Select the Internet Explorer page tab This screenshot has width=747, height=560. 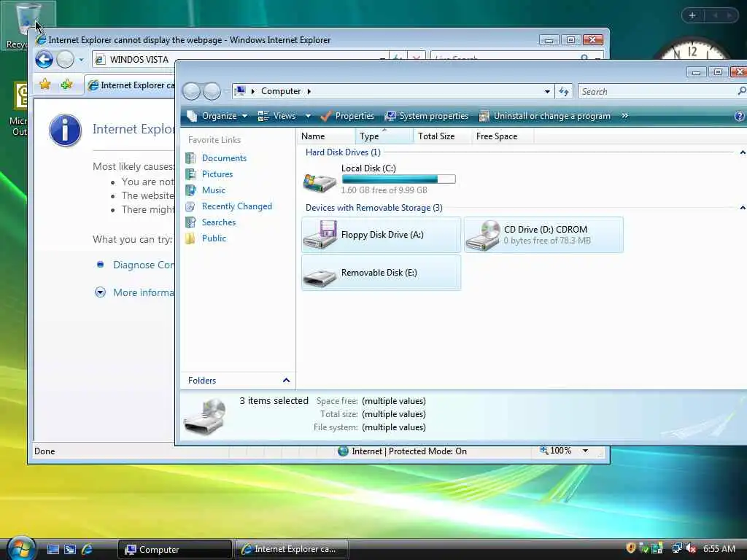[131, 85]
